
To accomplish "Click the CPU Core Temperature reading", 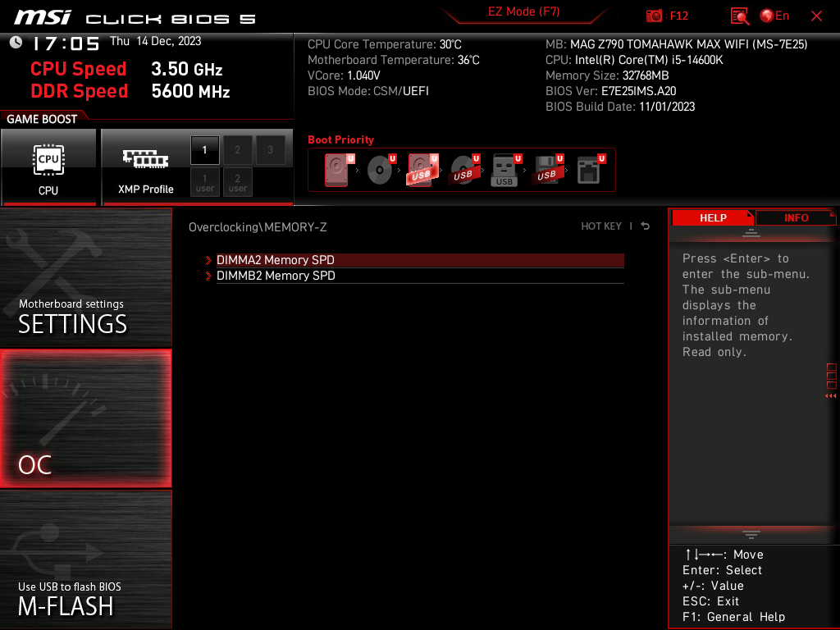I will click(384, 44).
